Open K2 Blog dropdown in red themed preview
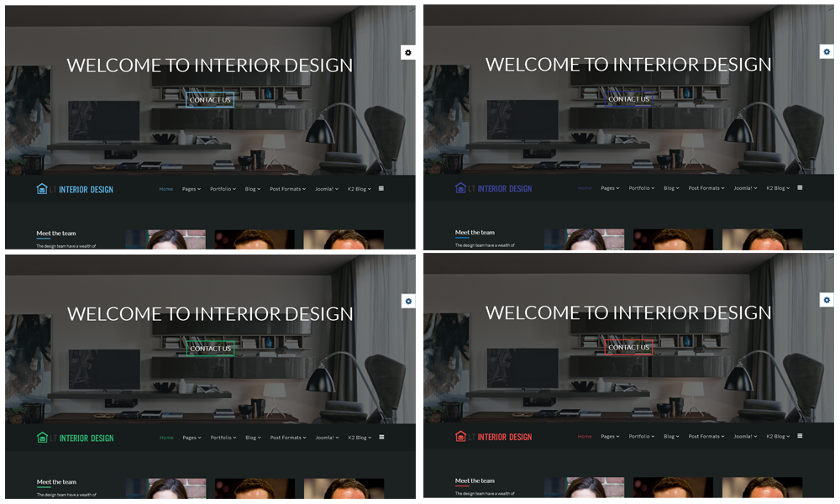 click(778, 436)
